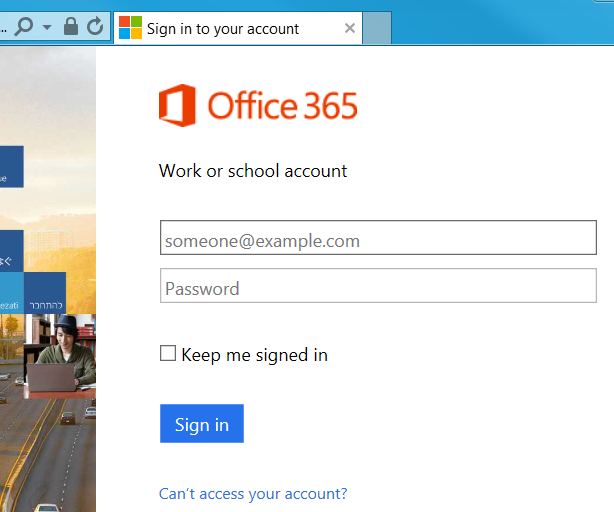Click the 'Keep me signed in' label text

point(255,355)
